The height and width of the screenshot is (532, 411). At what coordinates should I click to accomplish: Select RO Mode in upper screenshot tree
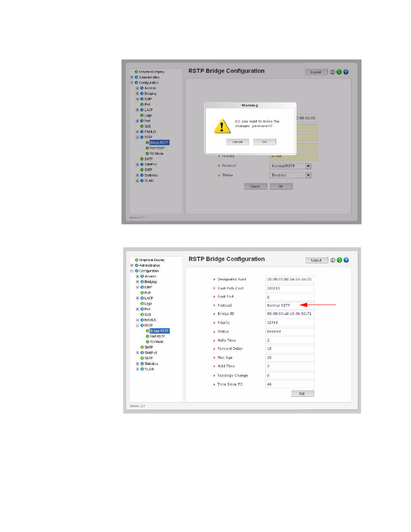click(156, 154)
